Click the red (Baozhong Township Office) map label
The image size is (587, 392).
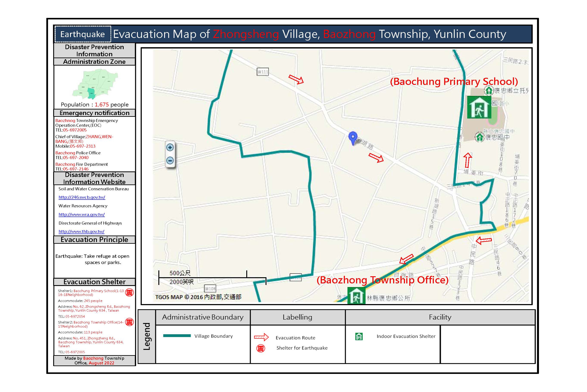click(x=382, y=280)
